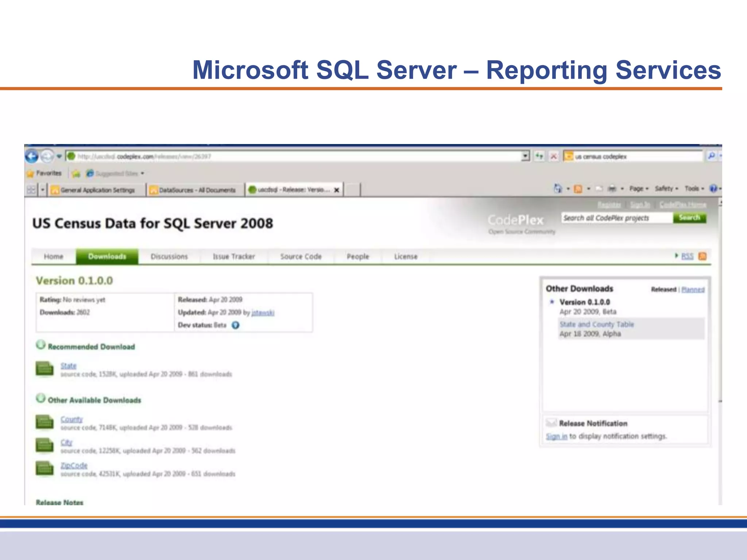Open the License tab
Image resolution: width=747 pixels, height=560 pixels.
click(406, 256)
